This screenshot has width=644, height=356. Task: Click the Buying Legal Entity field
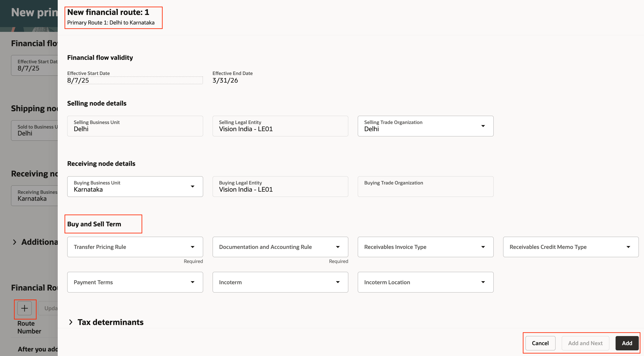[280, 187]
